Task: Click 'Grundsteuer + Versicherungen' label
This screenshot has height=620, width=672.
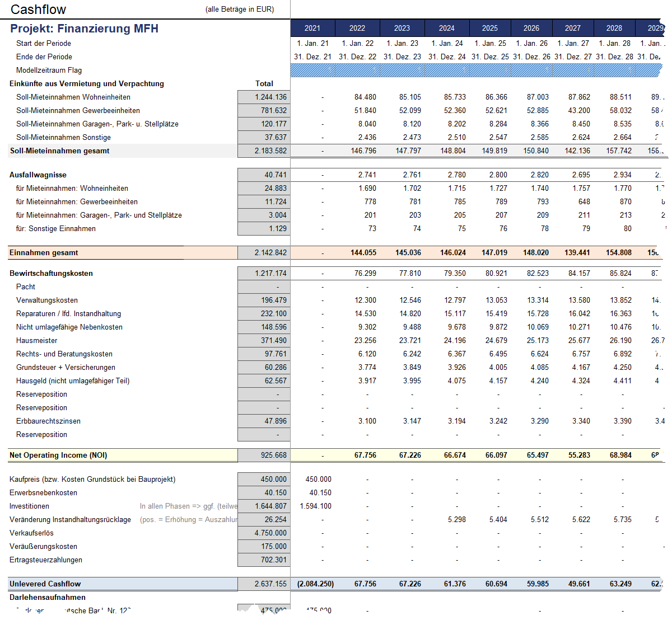Action: [x=66, y=367]
